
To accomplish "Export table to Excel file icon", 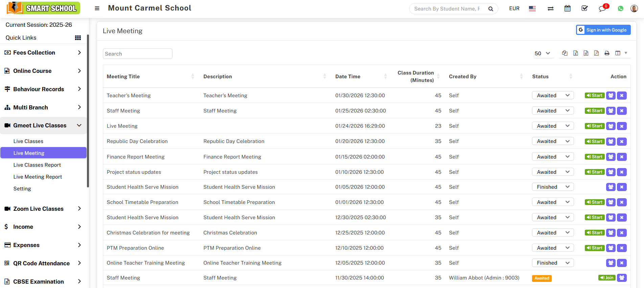I will 575,53.
